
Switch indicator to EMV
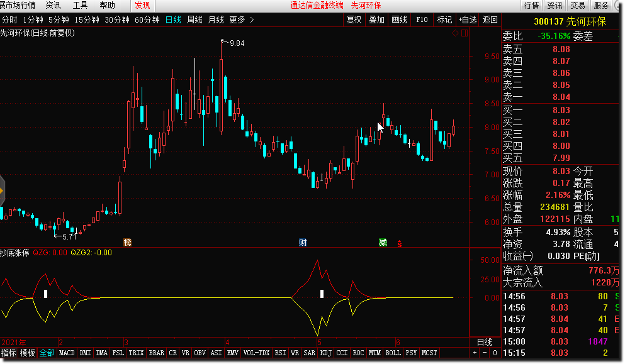(x=232, y=353)
